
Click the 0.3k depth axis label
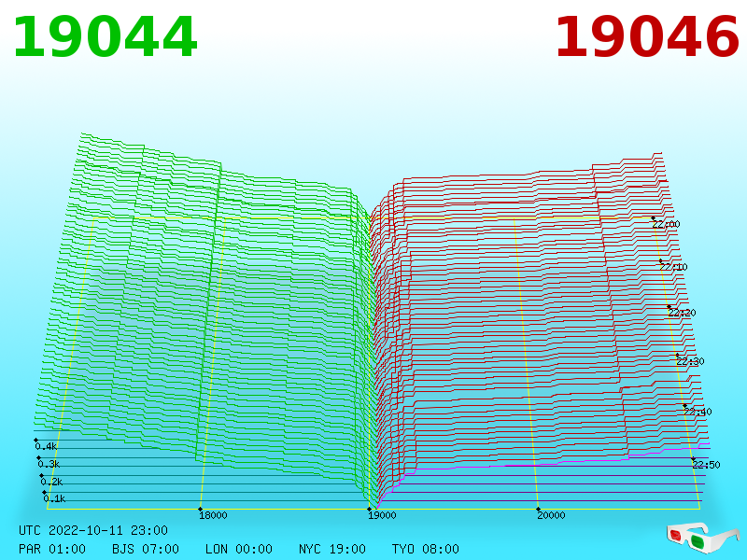(49, 464)
